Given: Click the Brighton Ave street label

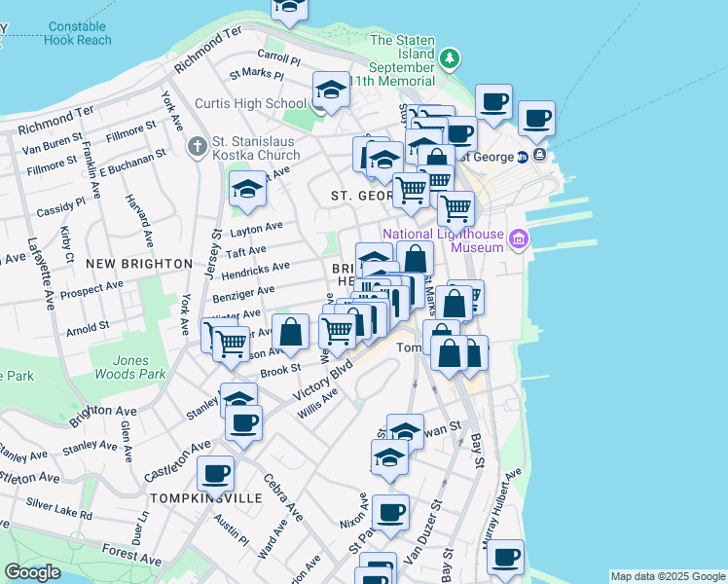Looking at the screenshot, I should pyautogui.click(x=103, y=416).
